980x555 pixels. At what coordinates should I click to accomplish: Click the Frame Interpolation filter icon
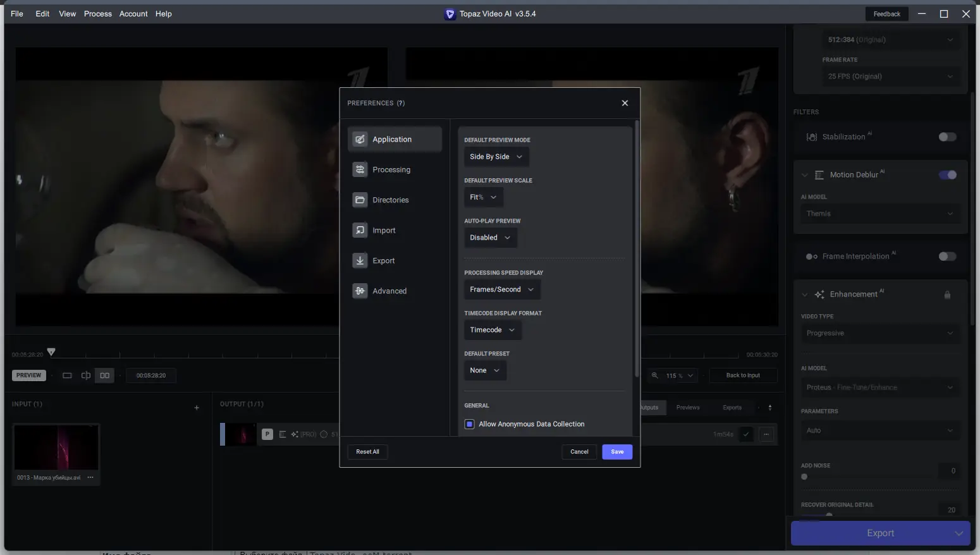coord(812,257)
